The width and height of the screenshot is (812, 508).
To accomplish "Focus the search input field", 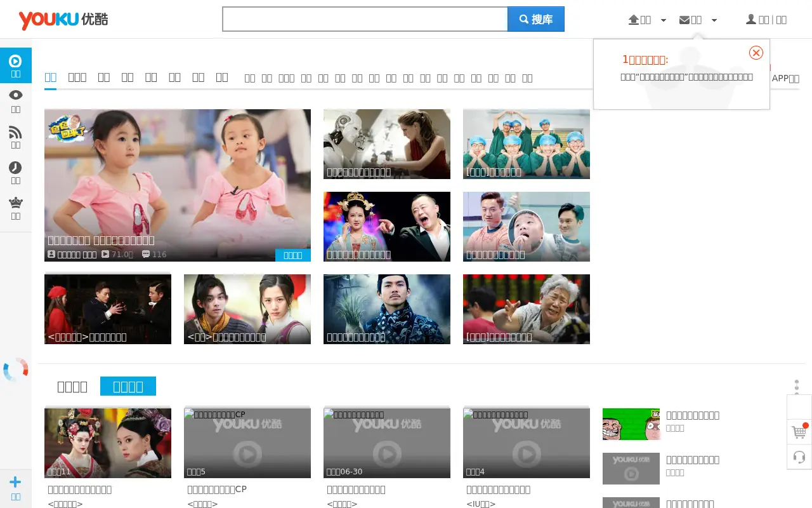I will (365, 19).
